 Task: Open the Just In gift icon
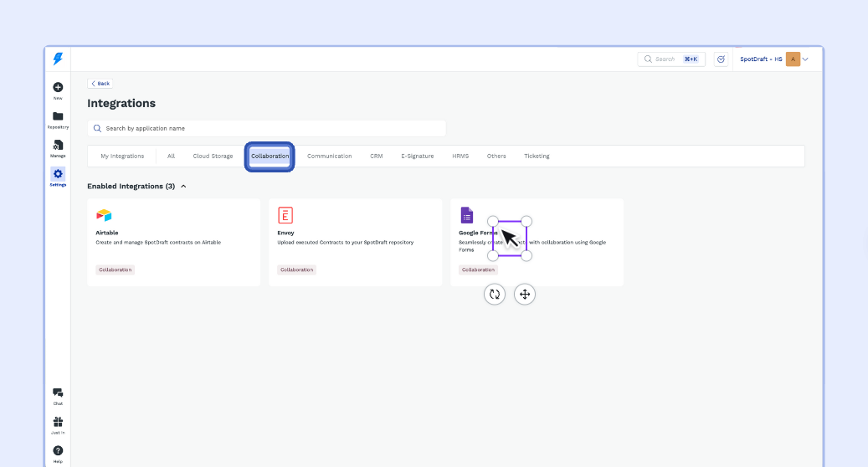tap(58, 422)
